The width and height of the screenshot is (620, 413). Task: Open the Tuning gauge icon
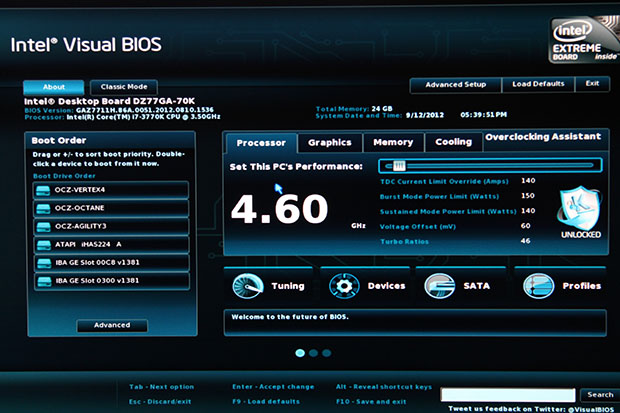pos(246,285)
